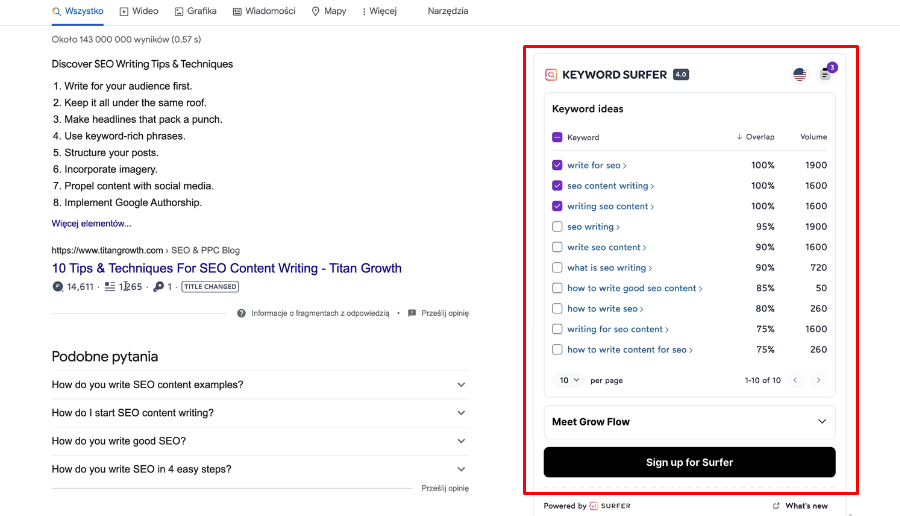This screenshot has height=516, width=900.
Task: Expand the Meet Grow Flow section
Action: pos(689,422)
